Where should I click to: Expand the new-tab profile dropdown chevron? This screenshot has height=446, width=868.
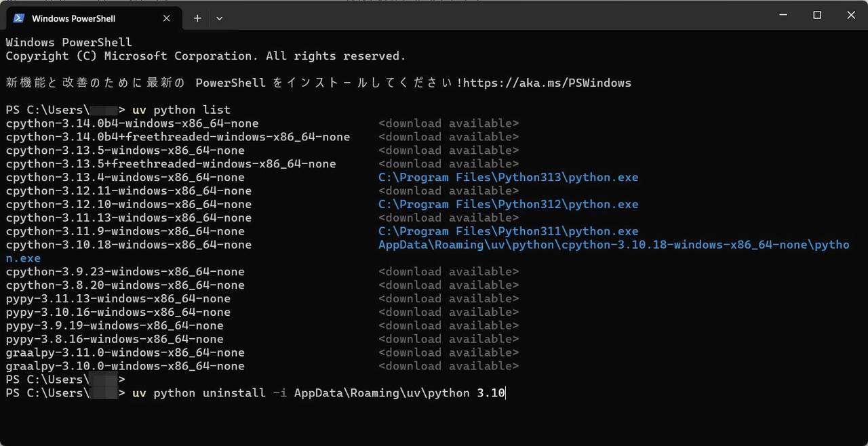click(219, 18)
